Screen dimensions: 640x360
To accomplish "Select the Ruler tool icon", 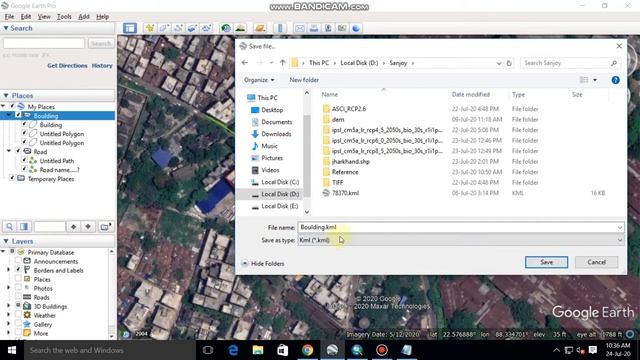I will [x=280, y=28].
